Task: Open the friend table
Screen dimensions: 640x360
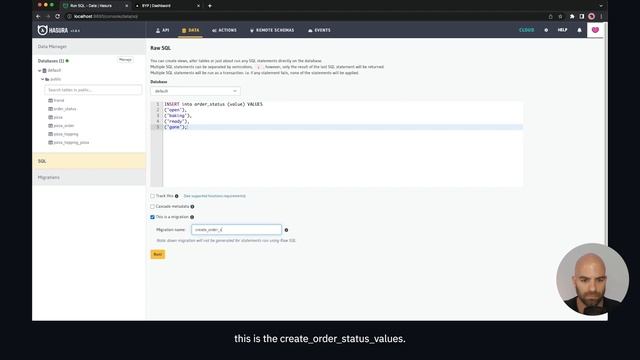Action: [59, 100]
